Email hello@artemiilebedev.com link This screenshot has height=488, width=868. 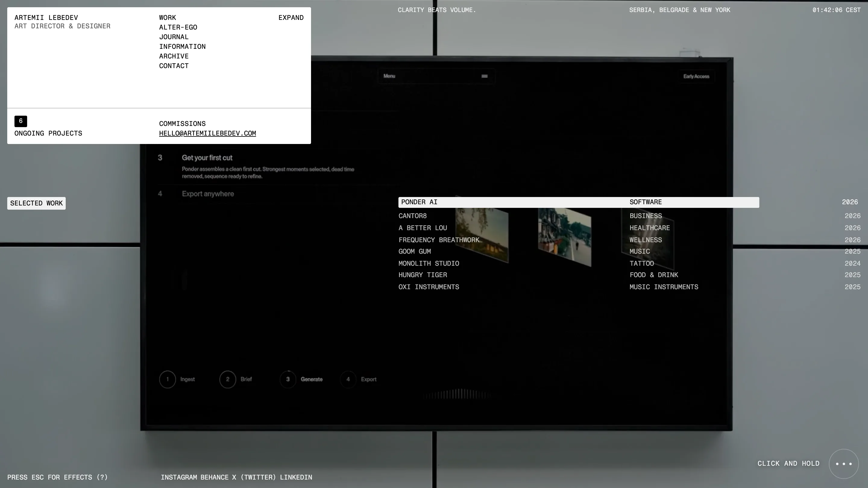[207, 133]
